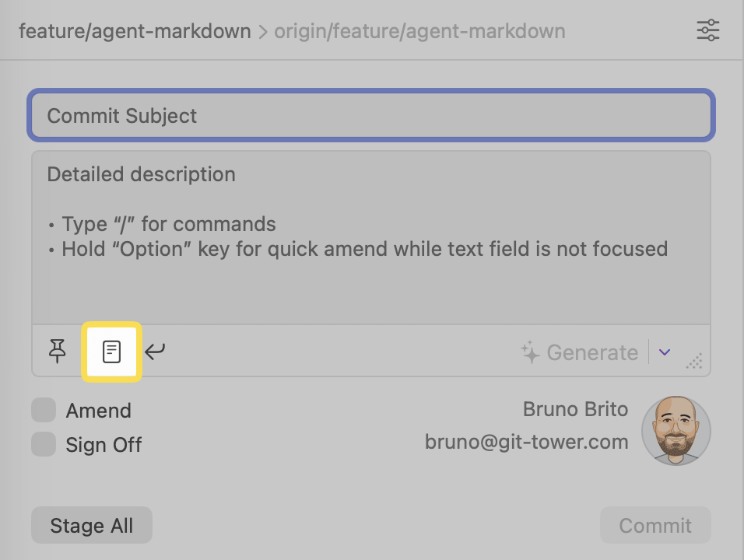The image size is (744, 560).
Task: Open the options sliders icon top right
Action: coord(708,30)
